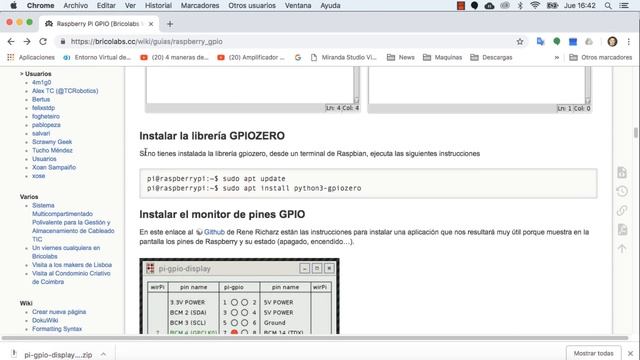This screenshot has height=360, width=640.
Task: Open the DokuWiki sidebar link
Action: (45, 320)
